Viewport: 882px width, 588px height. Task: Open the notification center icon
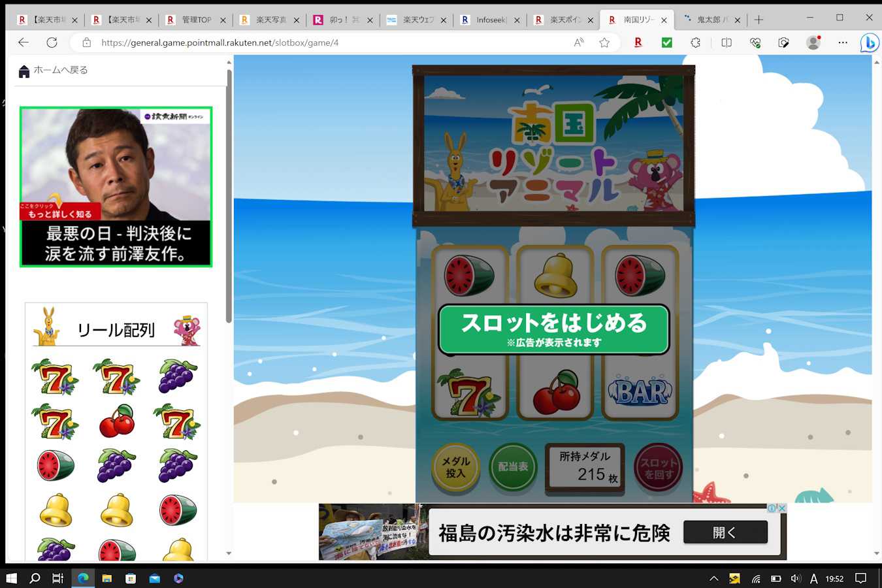(861, 578)
